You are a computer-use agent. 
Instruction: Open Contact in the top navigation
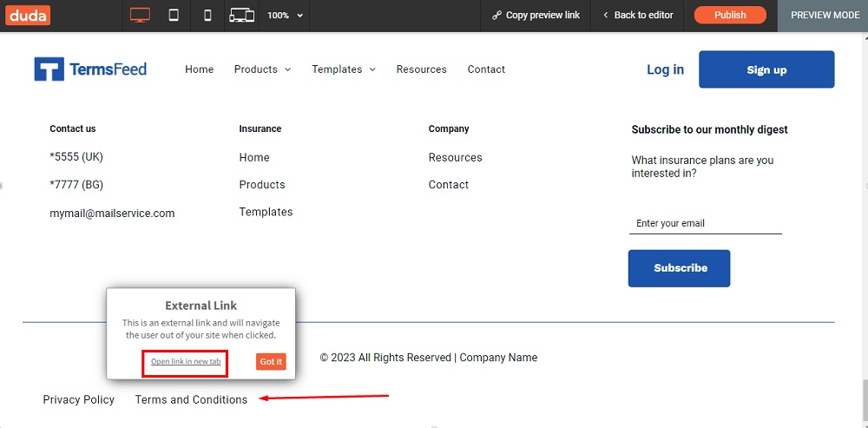click(486, 69)
